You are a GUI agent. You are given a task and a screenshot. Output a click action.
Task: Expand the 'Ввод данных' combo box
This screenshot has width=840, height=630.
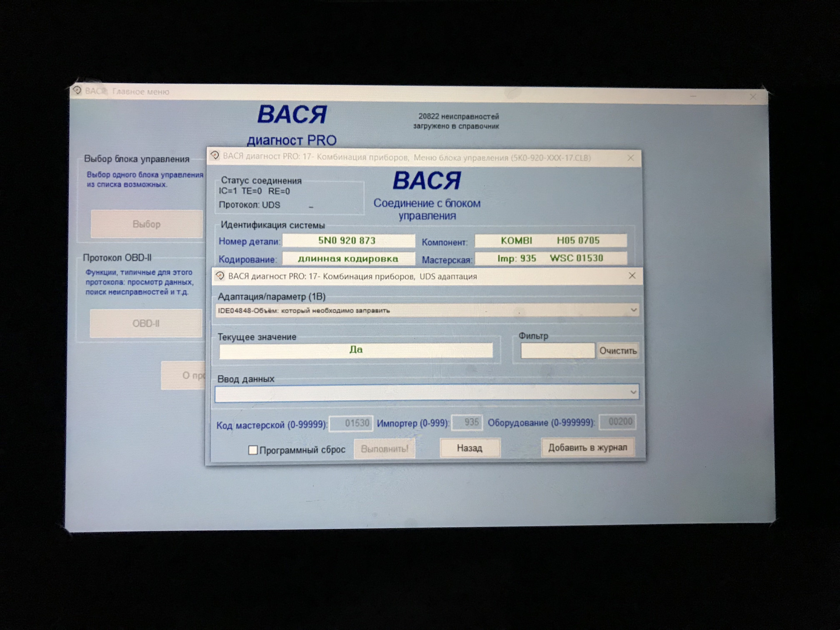pyautogui.click(x=633, y=392)
